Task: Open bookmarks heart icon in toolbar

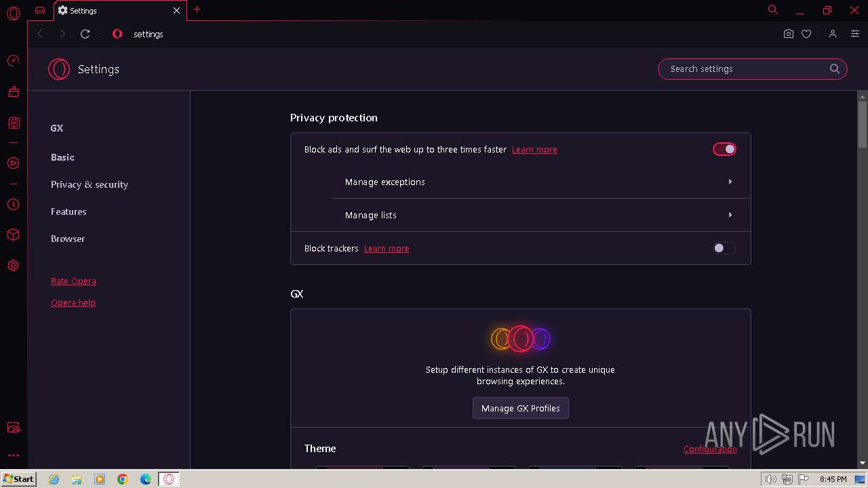Action: [806, 34]
